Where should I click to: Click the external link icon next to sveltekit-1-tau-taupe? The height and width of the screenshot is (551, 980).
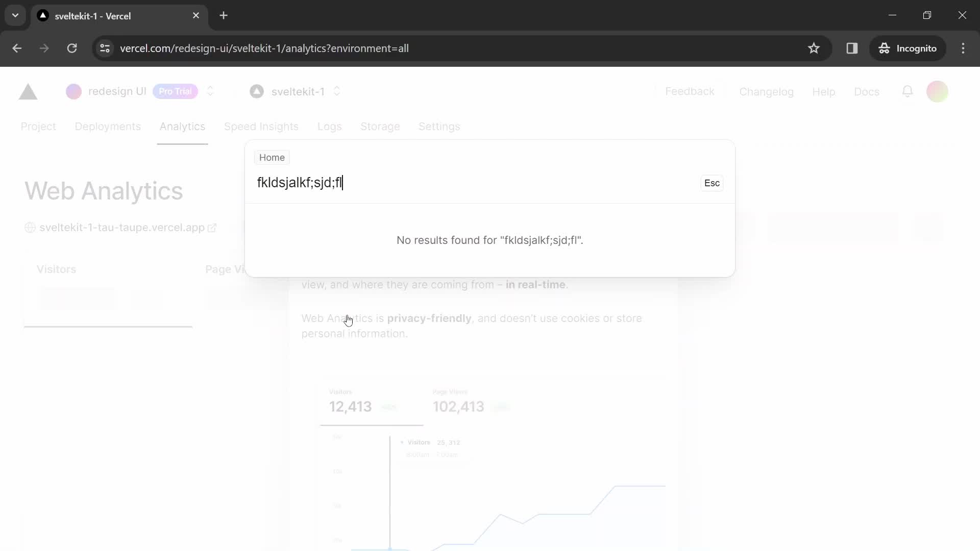(213, 228)
